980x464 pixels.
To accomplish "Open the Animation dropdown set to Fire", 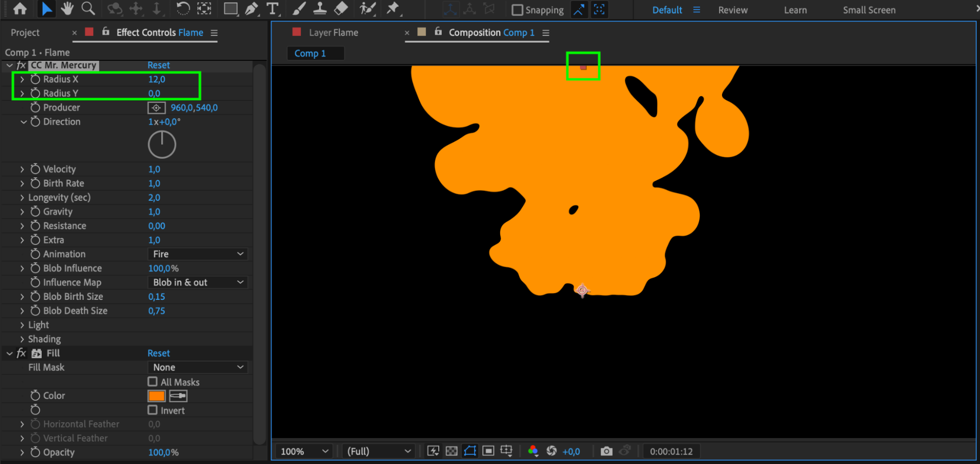I will point(198,254).
